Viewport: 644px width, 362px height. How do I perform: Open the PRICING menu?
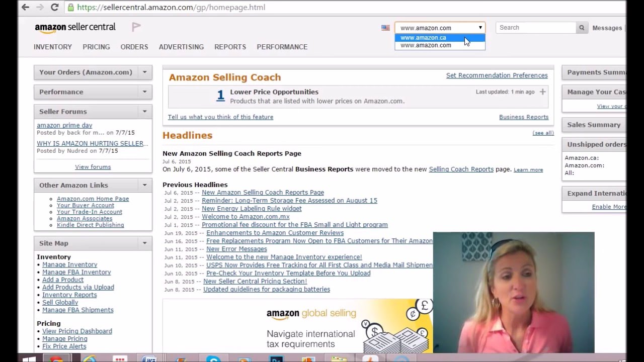point(96,47)
